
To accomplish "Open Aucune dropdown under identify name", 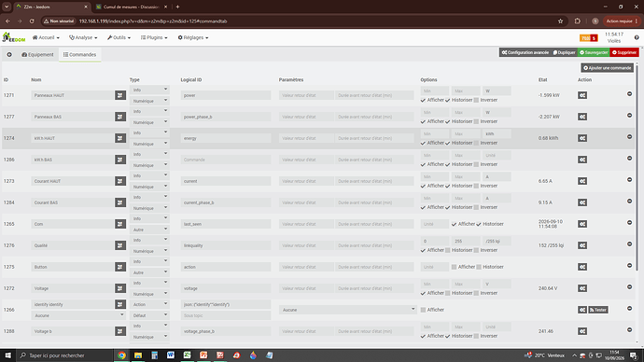I will click(x=78, y=315).
